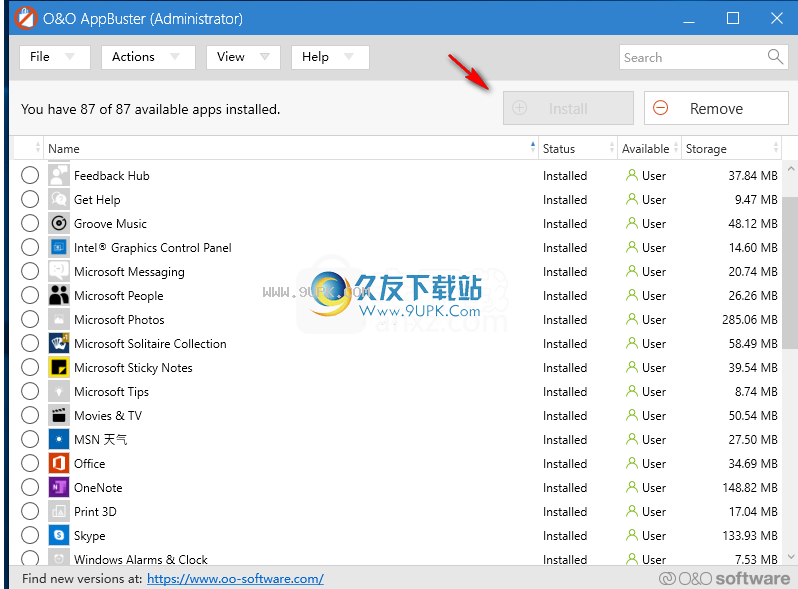Image resolution: width=798 pixels, height=589 pixels.
Task: Click the O&O AppBuster title bar logo
Action: point(25,18)
